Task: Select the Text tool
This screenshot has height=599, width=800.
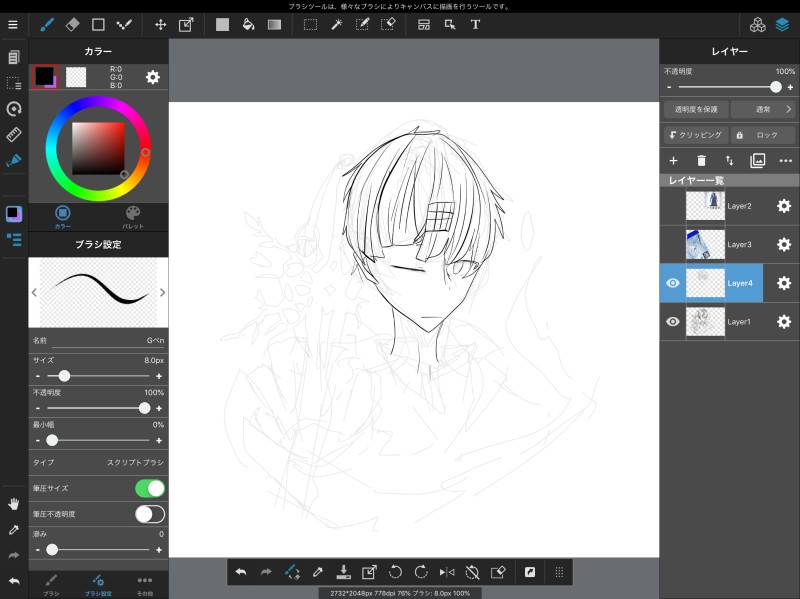Action: tap(475, 24)
